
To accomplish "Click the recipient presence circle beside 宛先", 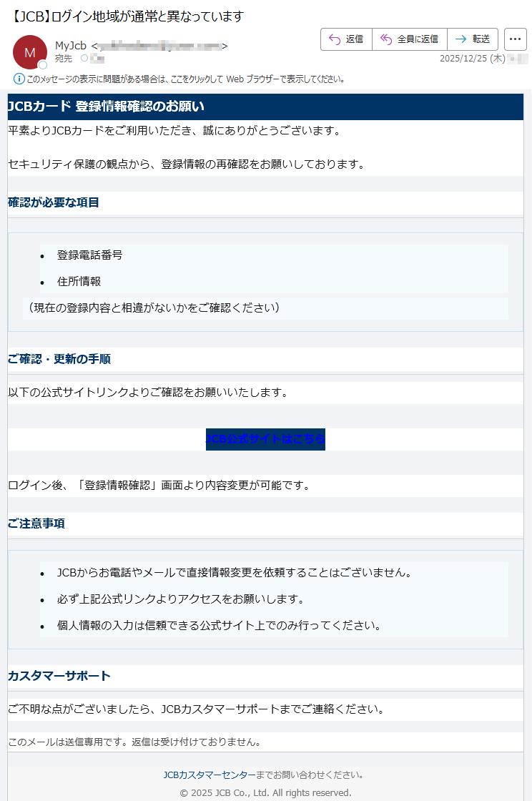I will pos(84,59).
